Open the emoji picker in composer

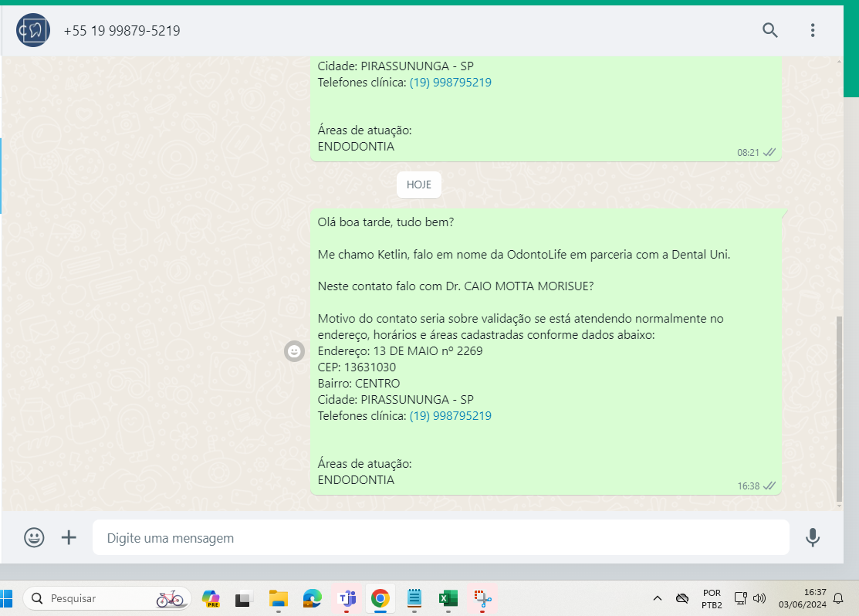tap(34, 537)
